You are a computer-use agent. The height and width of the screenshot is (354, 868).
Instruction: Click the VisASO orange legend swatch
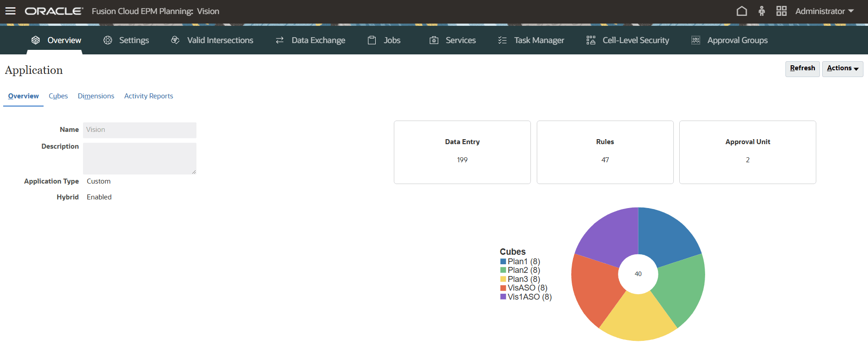(503, 288)
